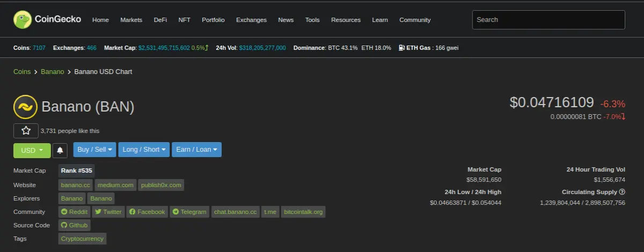Open the Facebook community link
Viewport: 644px width, 252px height.
pyautogui.click(x=147, y=212)
